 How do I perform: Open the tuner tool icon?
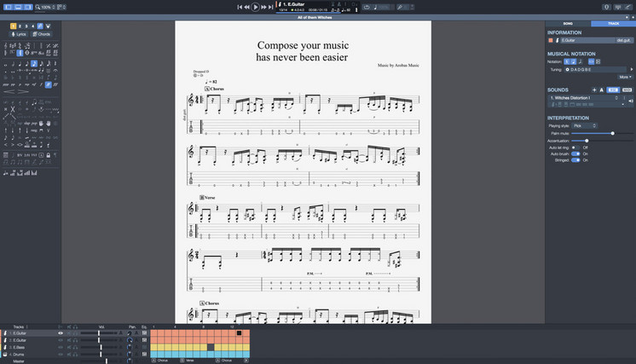(x=606, y=7)
